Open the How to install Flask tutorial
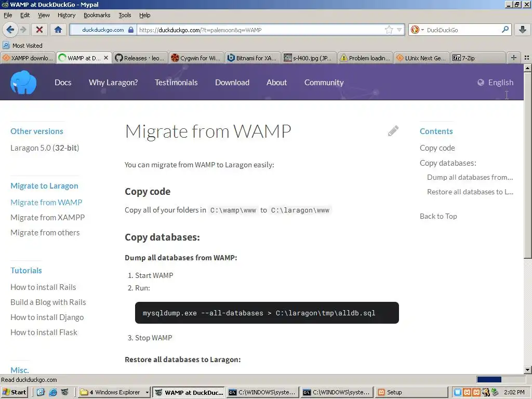Viewport: 532px width, 399px height. 44,332
